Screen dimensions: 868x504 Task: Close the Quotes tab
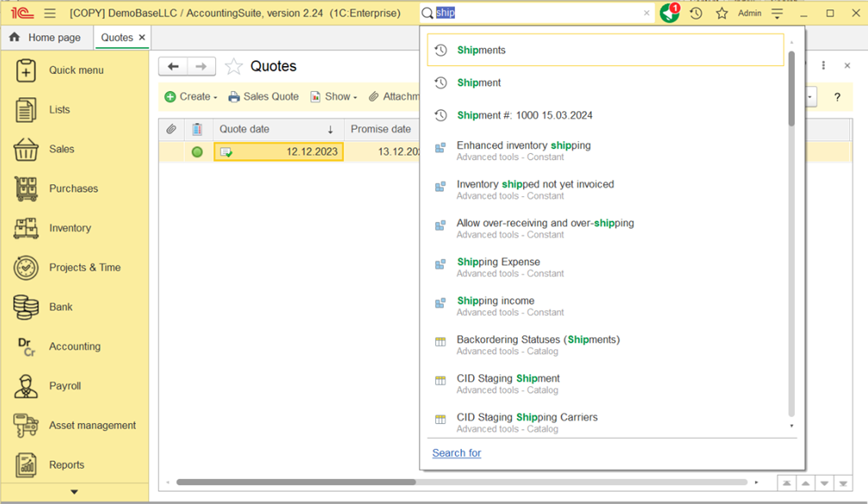click(x=143, y=38)
